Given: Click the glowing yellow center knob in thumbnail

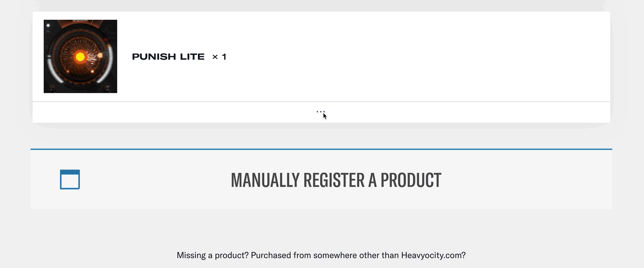Looking at the screenshot, I should coord(80,57).
